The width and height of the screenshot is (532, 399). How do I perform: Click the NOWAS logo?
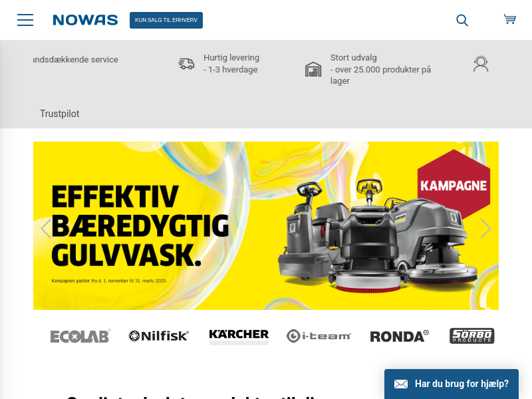coord(86,20)
